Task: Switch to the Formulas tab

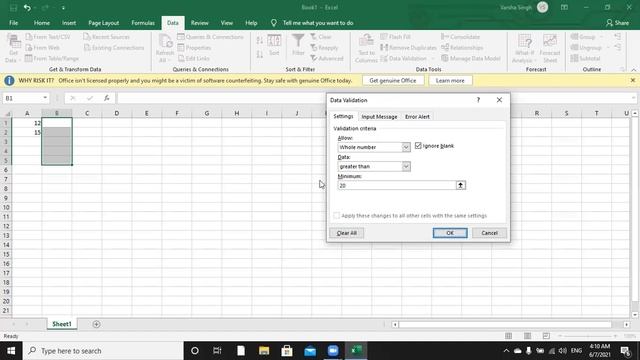Action: (143, 23)
